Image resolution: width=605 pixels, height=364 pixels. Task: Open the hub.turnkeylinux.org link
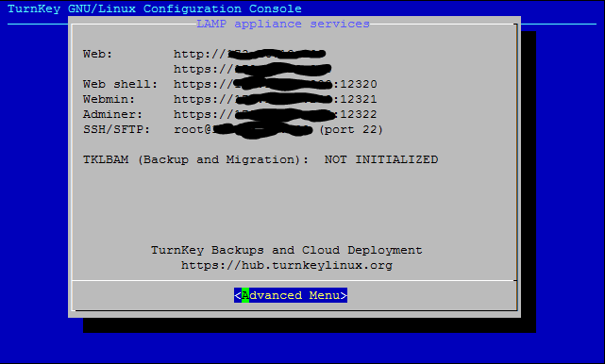click(x=287, y=265)
